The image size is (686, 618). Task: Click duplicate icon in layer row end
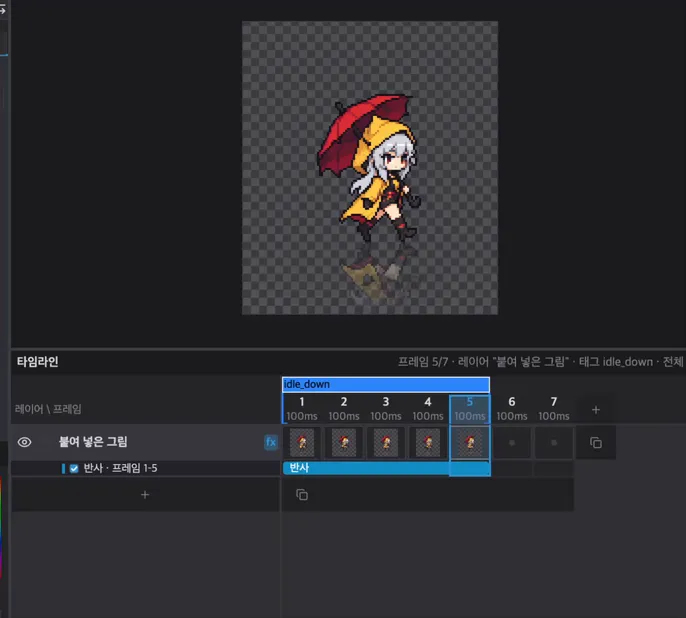[596, 443]
